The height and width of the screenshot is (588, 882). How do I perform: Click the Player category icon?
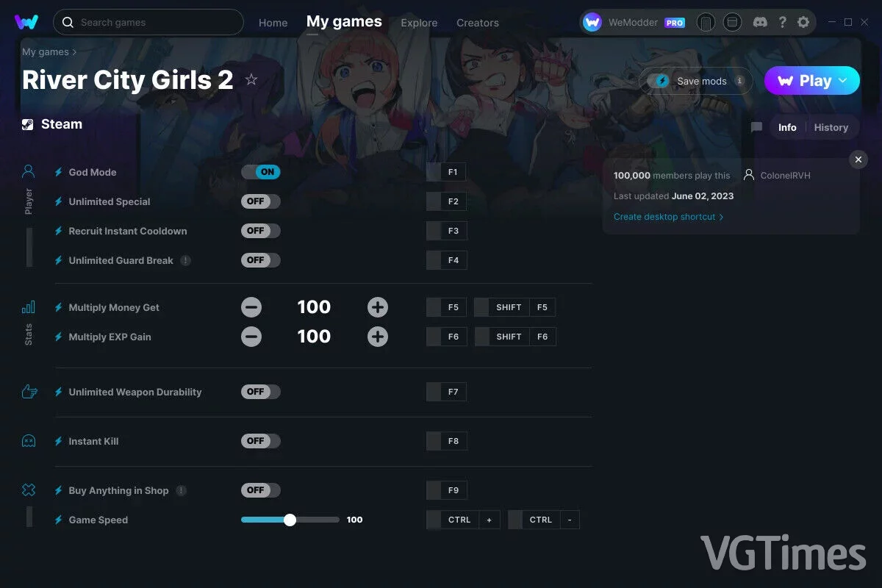coord(29,172)
